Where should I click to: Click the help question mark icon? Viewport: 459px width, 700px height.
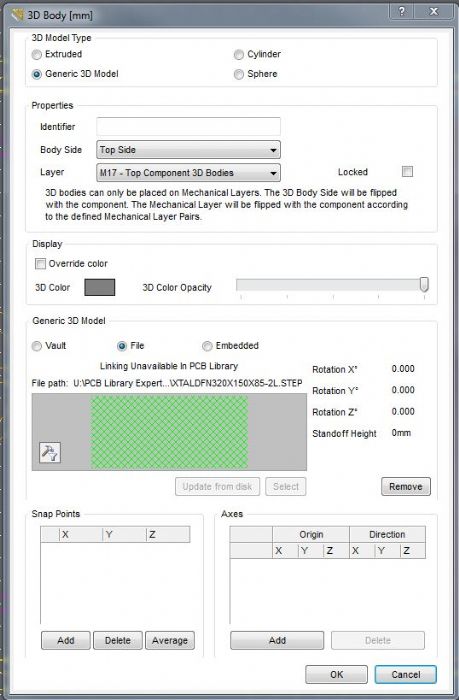(402, 12)
